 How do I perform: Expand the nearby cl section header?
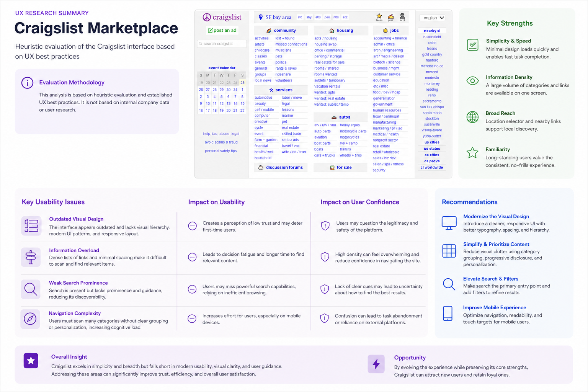pyautogui.click(x=432, y=31)
